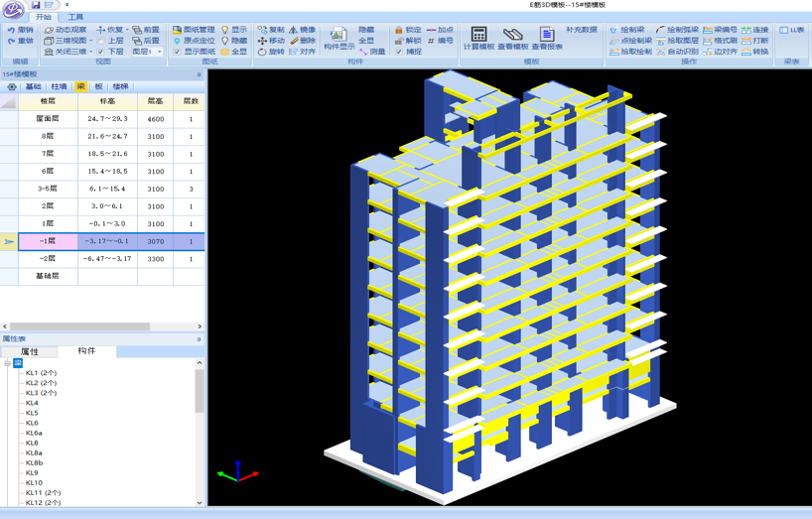Screen dimensions: 812x519
Task: Open 构件显示 component display
Action: [338, 40]
